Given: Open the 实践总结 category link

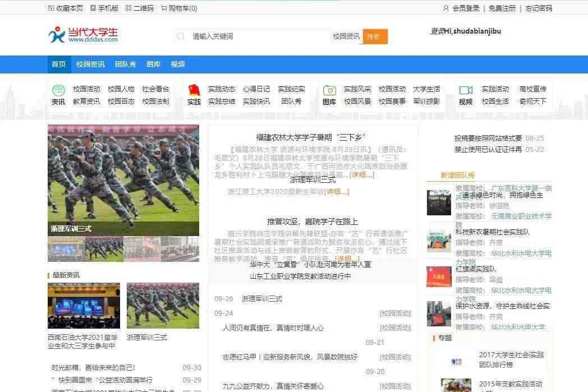Looking at the screenshot, I should pyautogui.click(x=222, y=101).
